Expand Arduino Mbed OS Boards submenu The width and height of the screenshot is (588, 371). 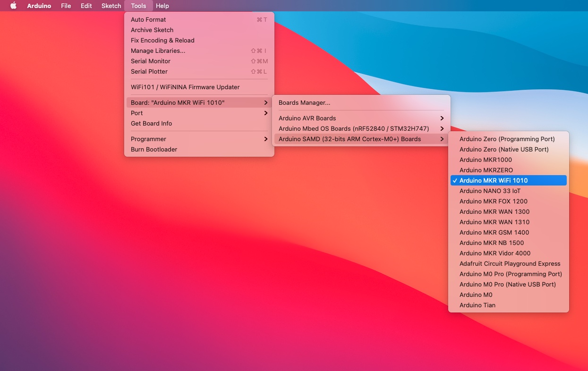[x=353, y=128]
